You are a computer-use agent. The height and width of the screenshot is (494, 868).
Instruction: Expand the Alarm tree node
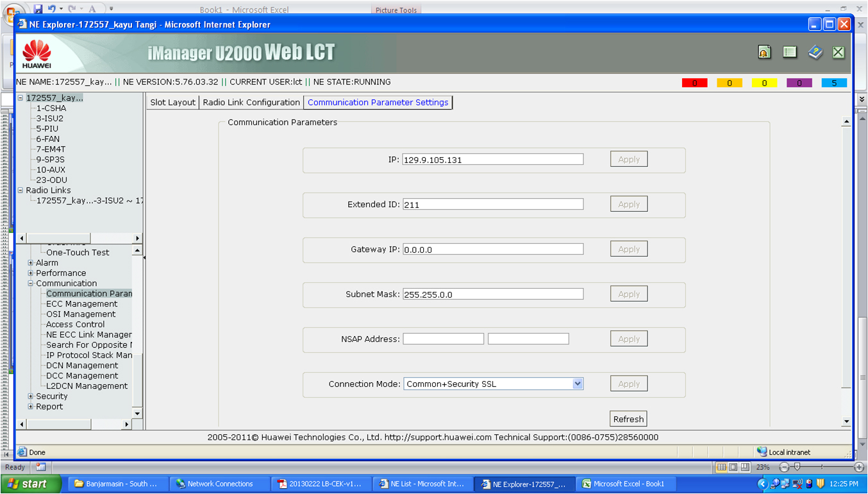(x=30, y=262)
